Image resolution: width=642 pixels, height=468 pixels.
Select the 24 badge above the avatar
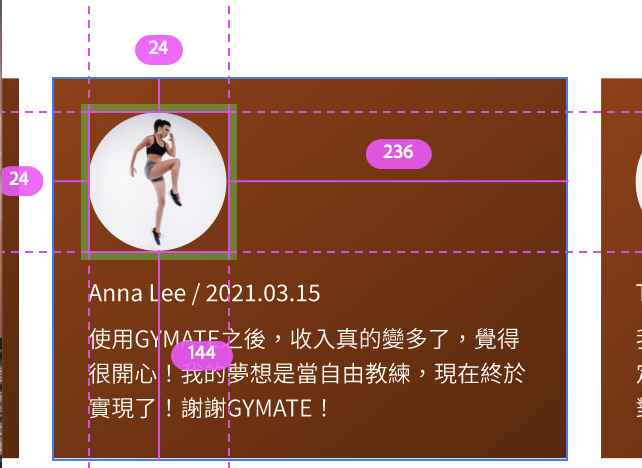pos(159,50)
